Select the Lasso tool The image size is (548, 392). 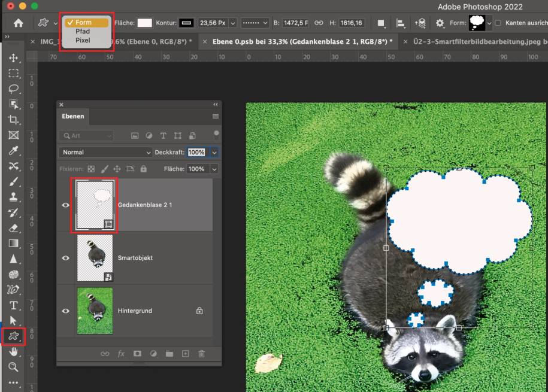click(13, 89)
